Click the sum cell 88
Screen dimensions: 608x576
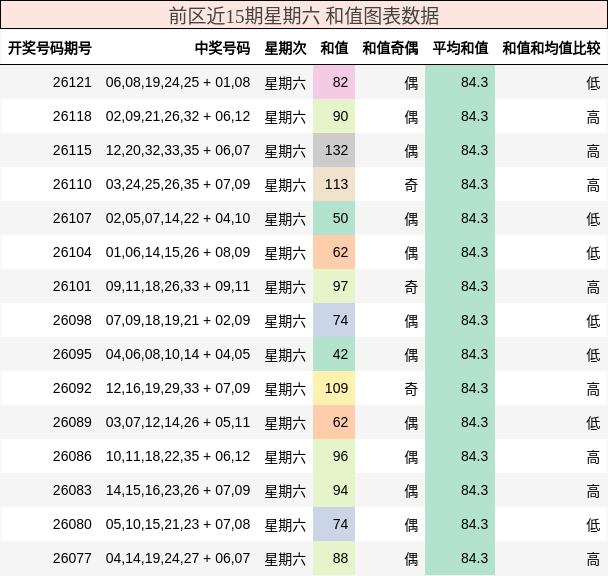coord(334,559)
